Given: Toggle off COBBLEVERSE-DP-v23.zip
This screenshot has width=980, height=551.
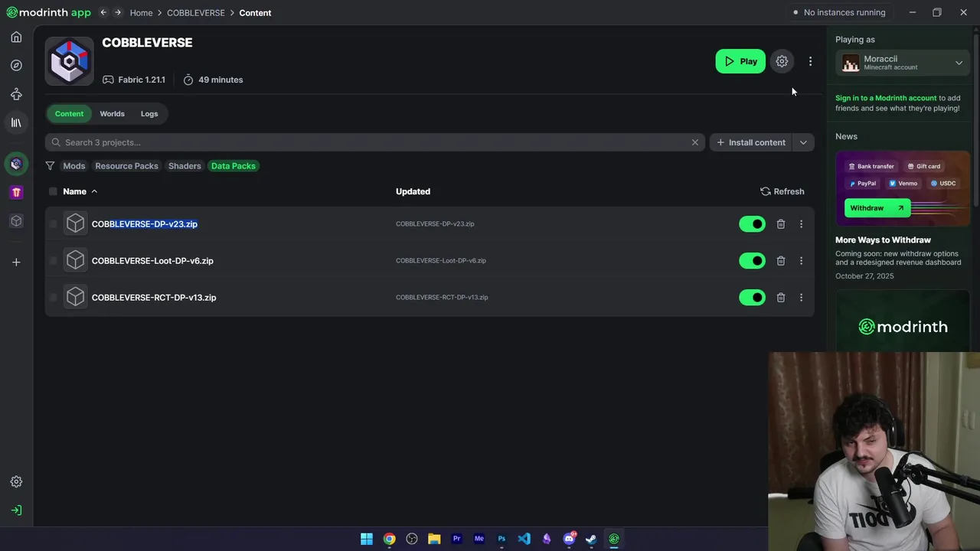Looking at the screenshot, I should click(x=752, y=224).
